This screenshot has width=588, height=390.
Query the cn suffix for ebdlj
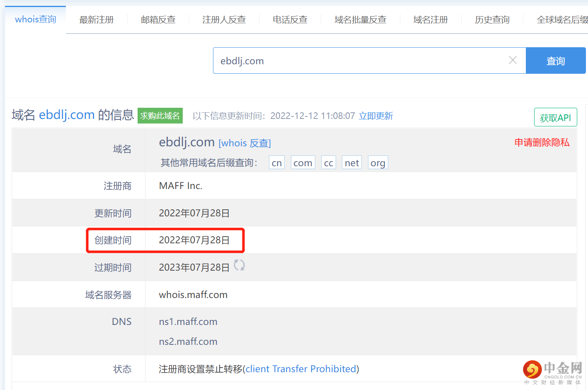coord(276,162)
